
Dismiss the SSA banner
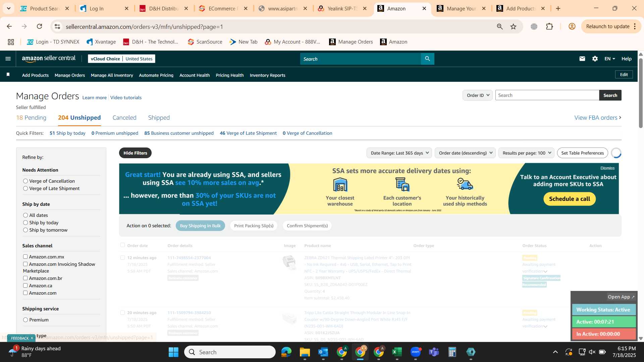click(607, 168)
